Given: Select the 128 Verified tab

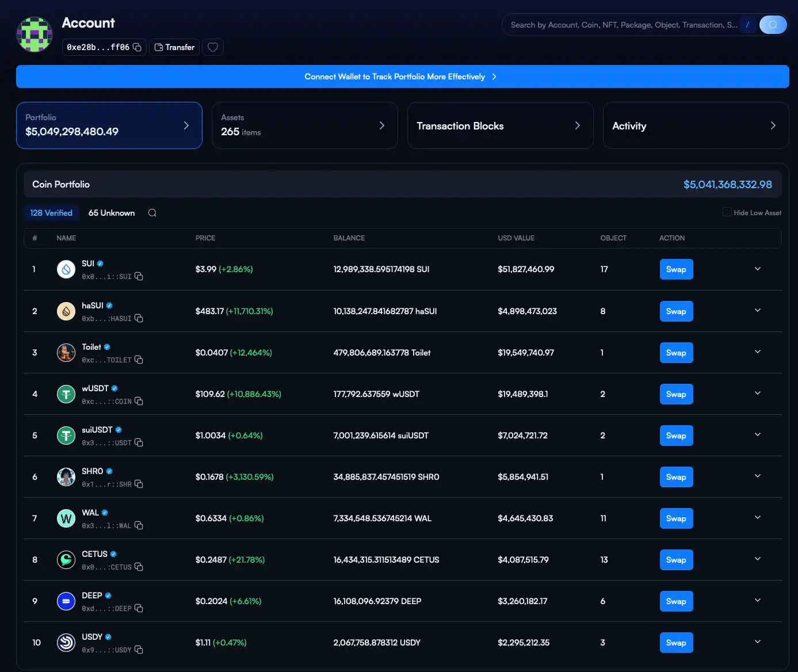Looking at the screenshot, I should click(x=51, y=213).
